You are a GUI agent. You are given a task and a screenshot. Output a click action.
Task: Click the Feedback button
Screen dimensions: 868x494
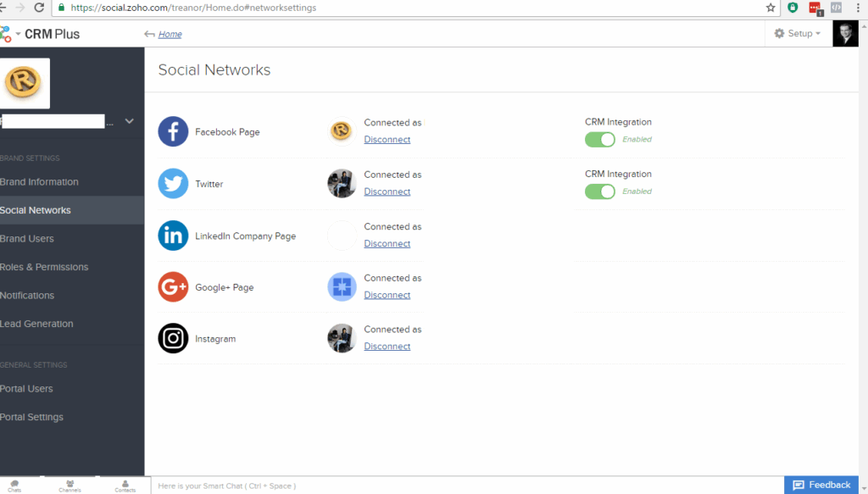[821, 486]
